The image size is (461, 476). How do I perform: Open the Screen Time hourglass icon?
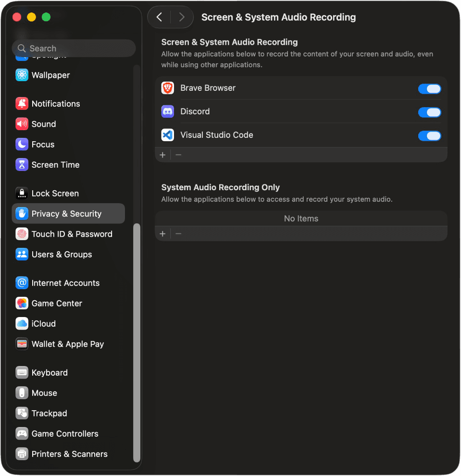tap(22, 165)
